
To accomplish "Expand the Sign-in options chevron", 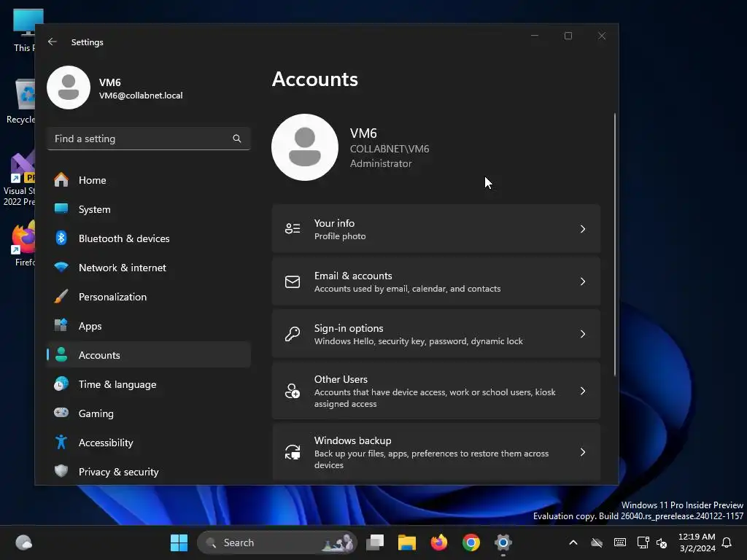I will tap(583, 334).
